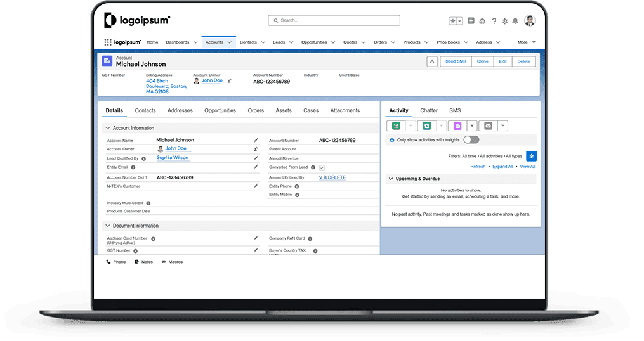Open Accounts nav dropdown chevron

[230, 42]
